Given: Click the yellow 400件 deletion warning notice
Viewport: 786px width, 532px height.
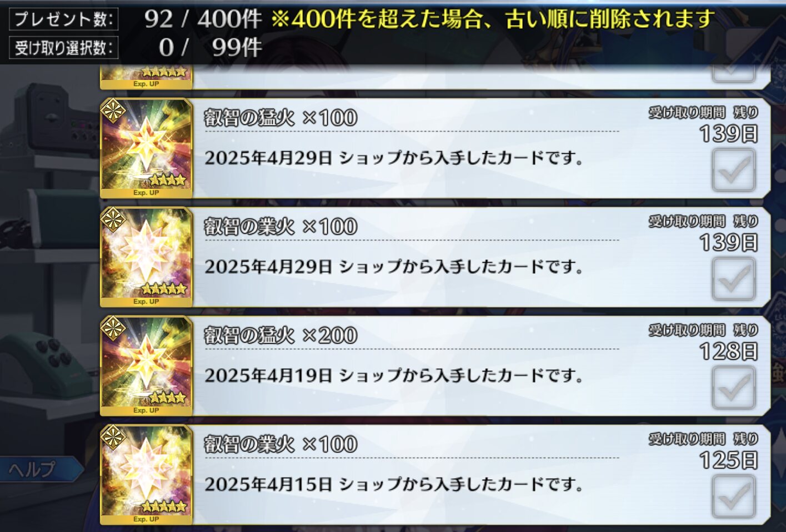Looking at the screenshot, I should point(493,19).
